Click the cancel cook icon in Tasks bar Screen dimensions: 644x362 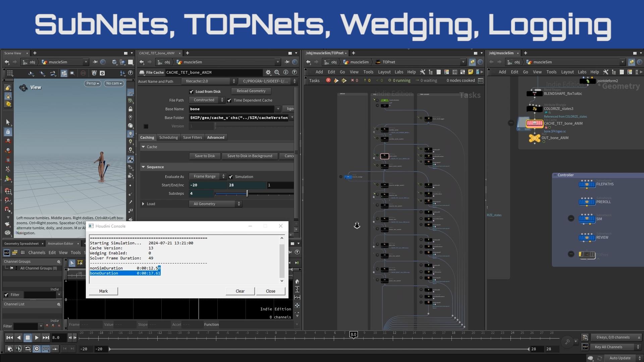[x=328, y=80]
